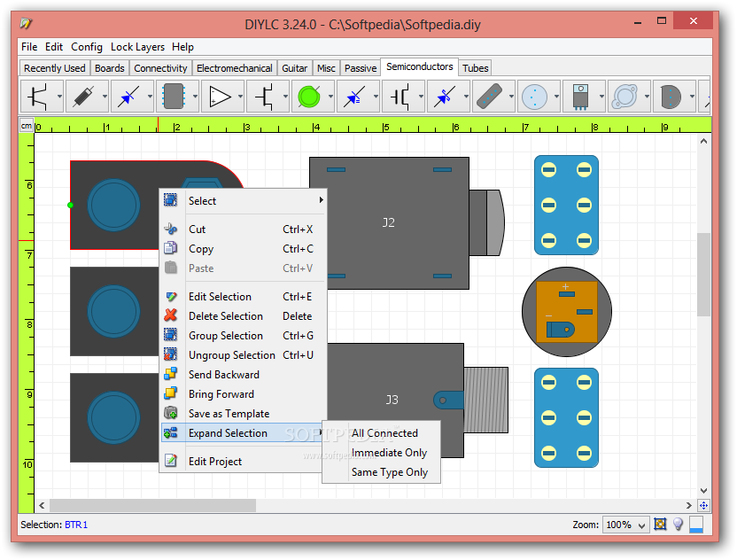
Task: Pick the blue diode schematic symbol
Action: [128, 97]
